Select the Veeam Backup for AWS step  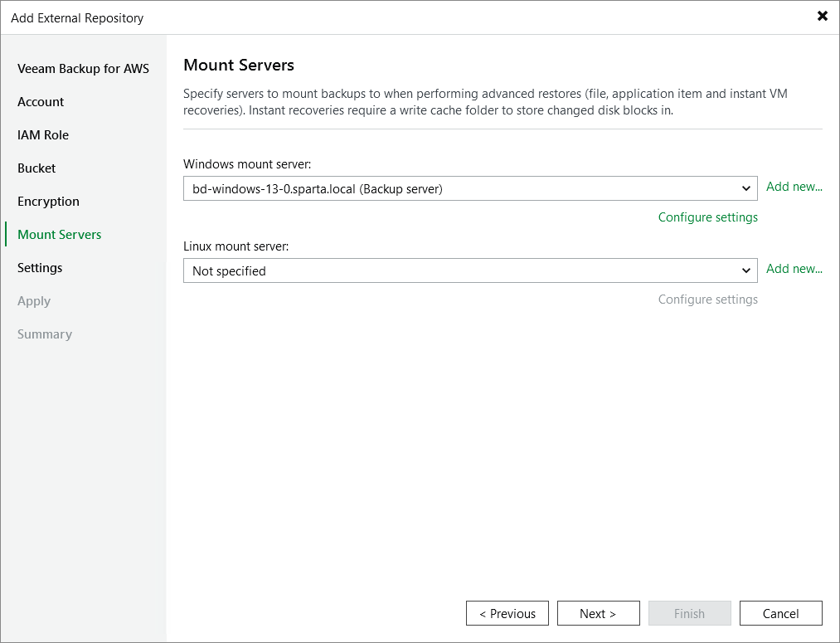[83, 68]
